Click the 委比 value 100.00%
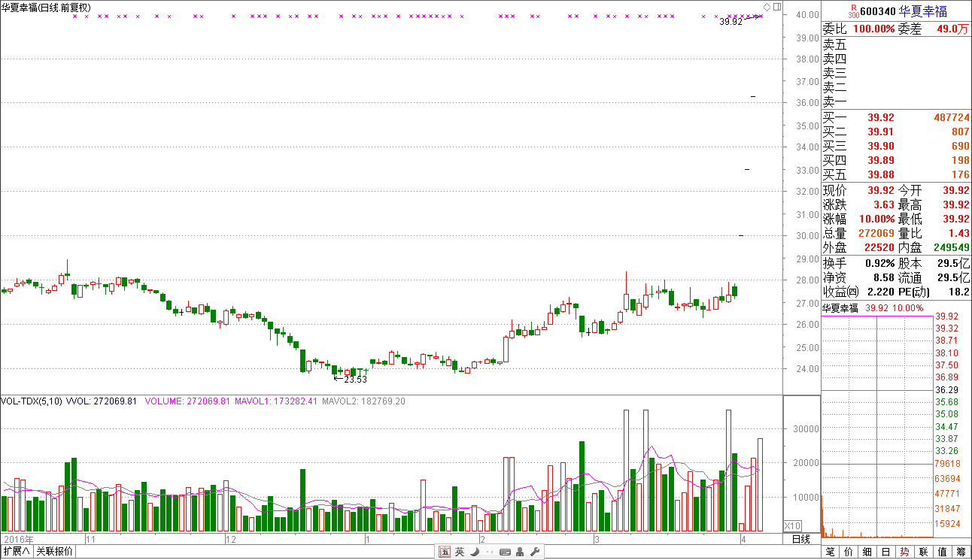The width and height of the screenshot is (972, 560). click(873, 29)
